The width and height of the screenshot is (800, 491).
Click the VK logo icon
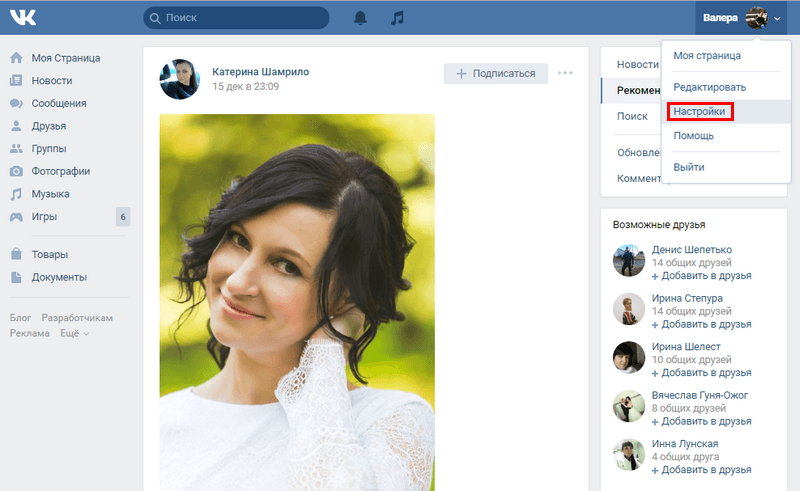[x=23, y=17]
